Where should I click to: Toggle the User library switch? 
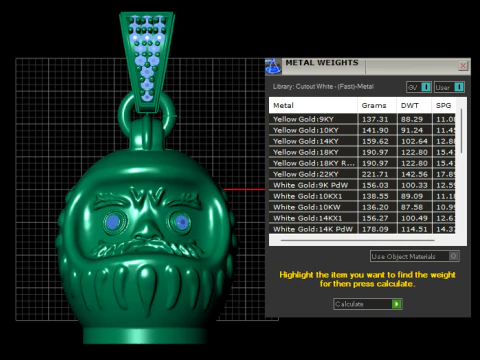tap(449, 87)
